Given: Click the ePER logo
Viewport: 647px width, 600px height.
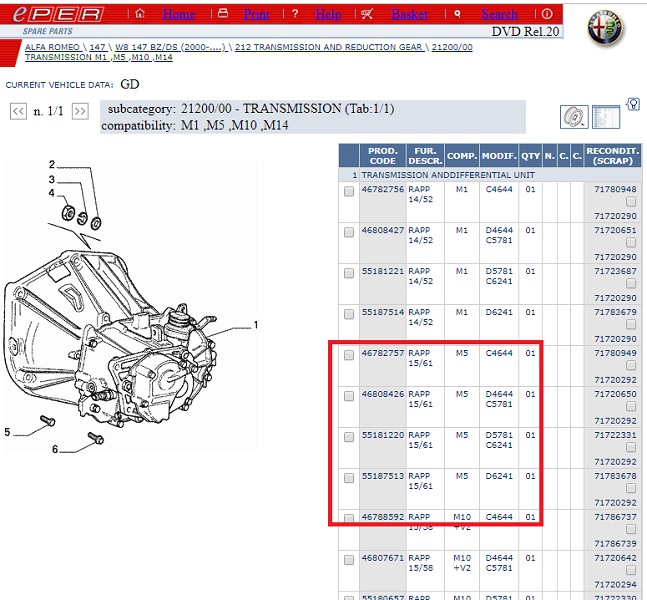Looking at the screenshot, I should click(x=58, y=14).
